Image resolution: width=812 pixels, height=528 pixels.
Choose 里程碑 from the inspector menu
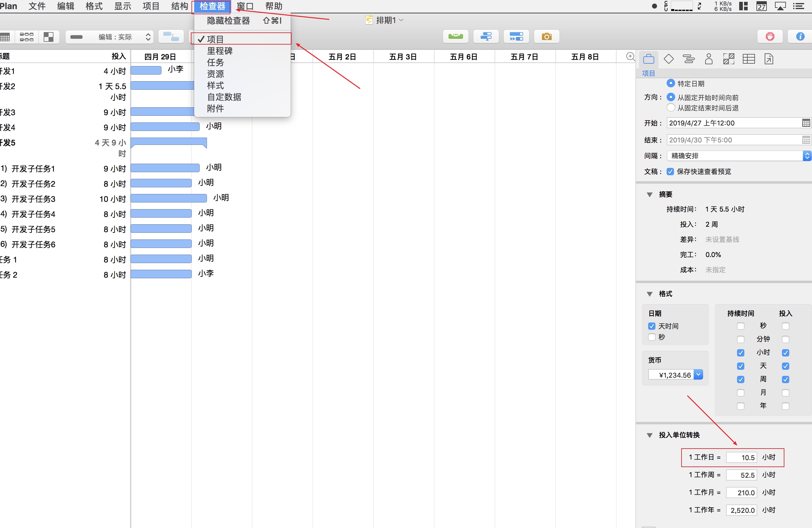[x=220, y=51]
